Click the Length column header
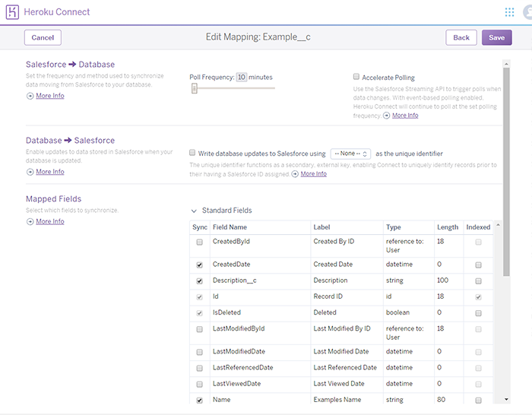This screenshot has height=415, width=532. point(448,227)
